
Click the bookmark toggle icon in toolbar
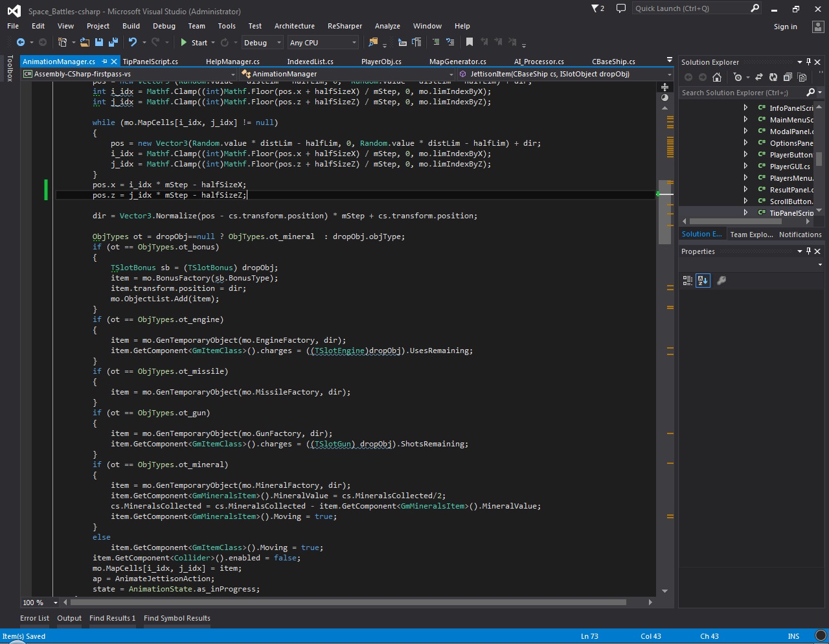click(x=470, y=42)
